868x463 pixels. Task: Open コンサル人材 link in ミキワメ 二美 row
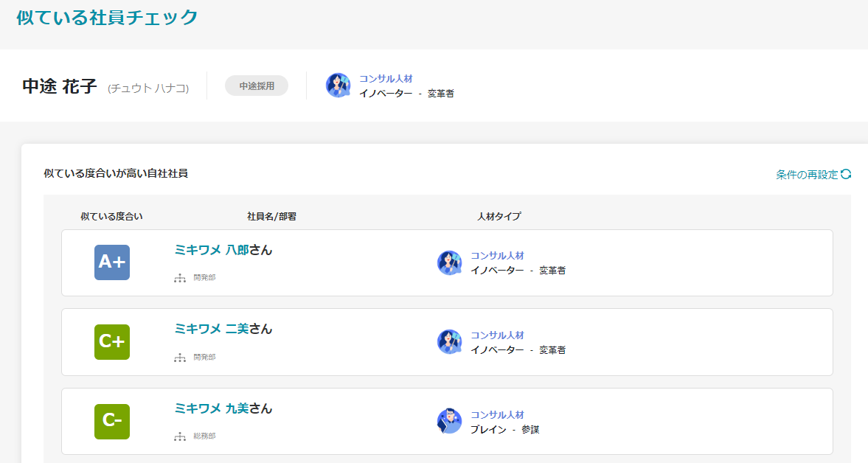497,335
